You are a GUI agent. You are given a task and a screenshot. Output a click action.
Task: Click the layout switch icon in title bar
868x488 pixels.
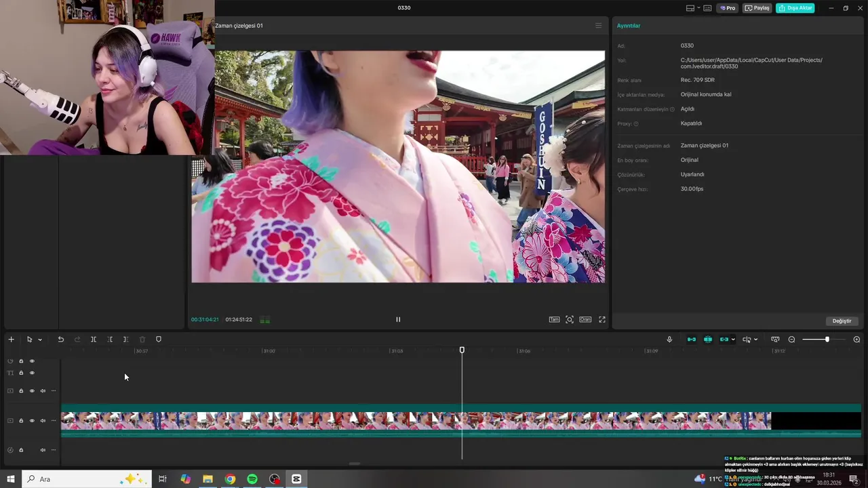click(x=690, y=8)
